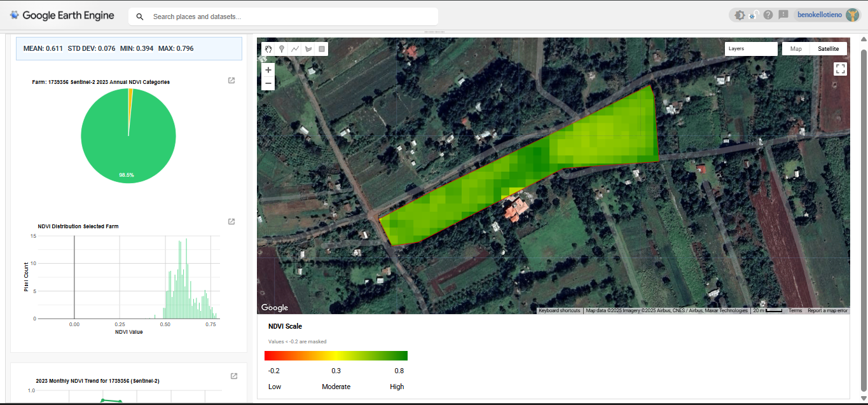Screen dimensions: 868x405
Task: Select the draw line tool
Action: click(x=295, y=49)
